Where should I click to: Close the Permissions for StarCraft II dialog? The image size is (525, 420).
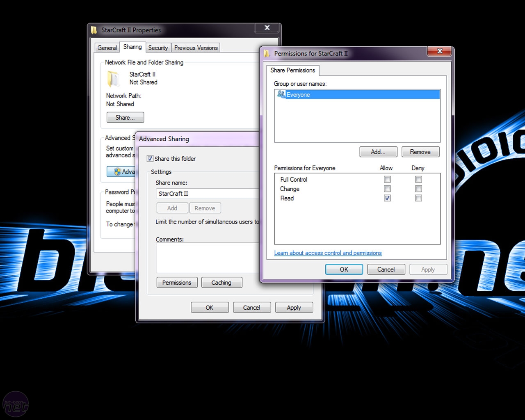tap(440, 51)
